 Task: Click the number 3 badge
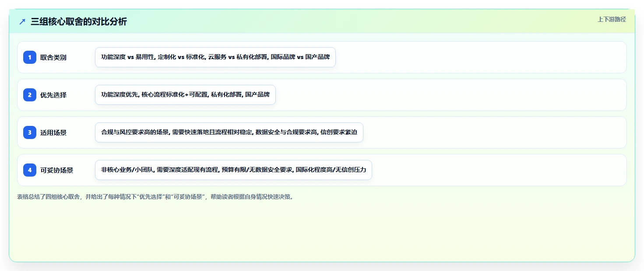(x=30, y=132)
